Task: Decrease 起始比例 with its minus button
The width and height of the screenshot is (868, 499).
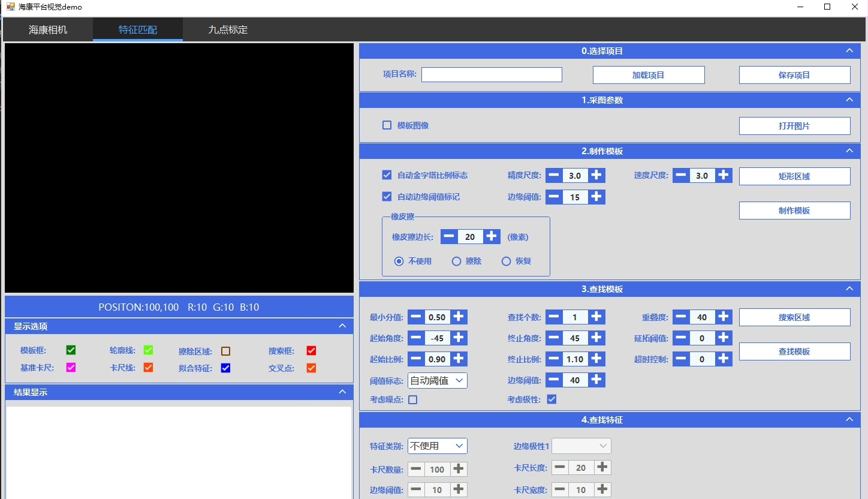Action: pos(416,359)
